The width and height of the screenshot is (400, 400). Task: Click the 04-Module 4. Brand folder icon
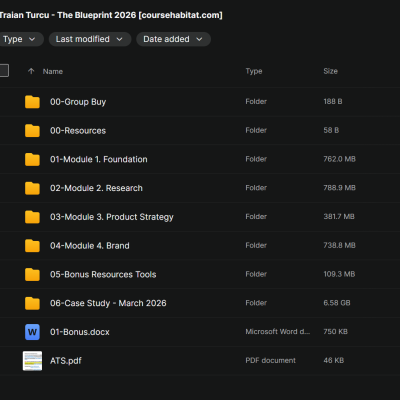point(32,246)
